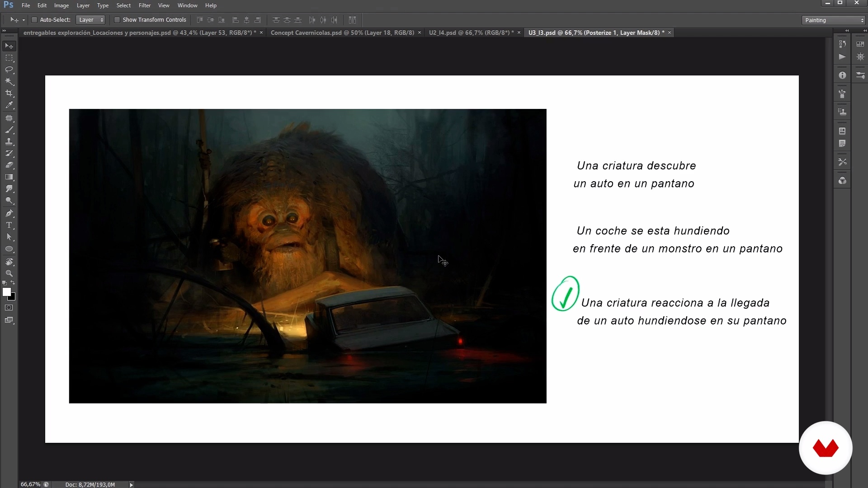The width and height of the screenshot is (868, 488).
Task: Open the Brush settings panel icon
Action: tap(860, 75)
